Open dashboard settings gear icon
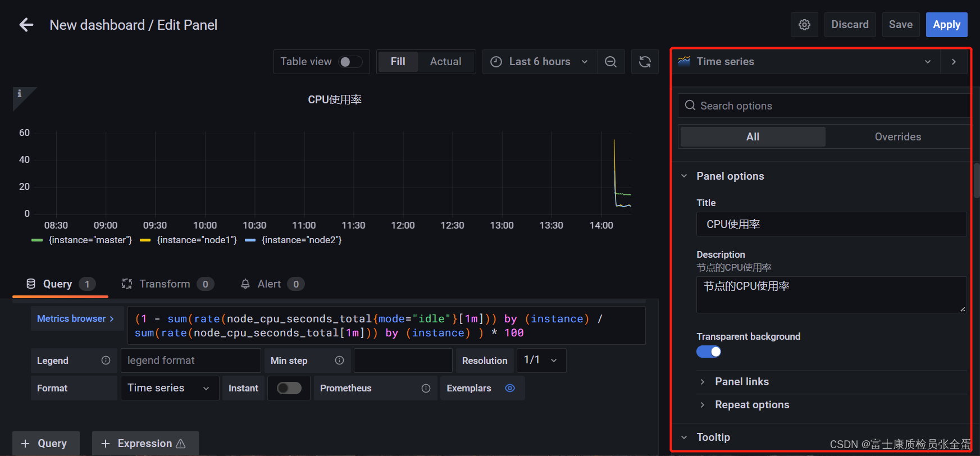Screen dimensions: 980x456 point(804,25)
